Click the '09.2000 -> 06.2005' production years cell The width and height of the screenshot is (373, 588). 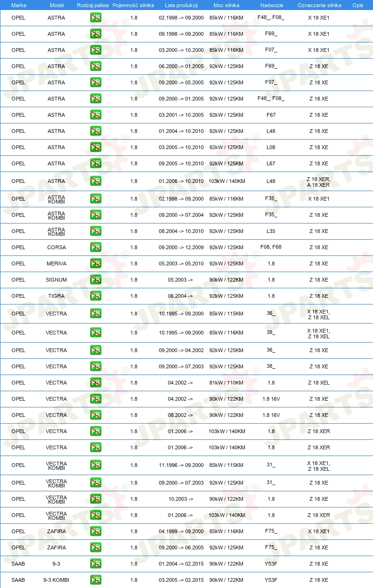[181, 547]
